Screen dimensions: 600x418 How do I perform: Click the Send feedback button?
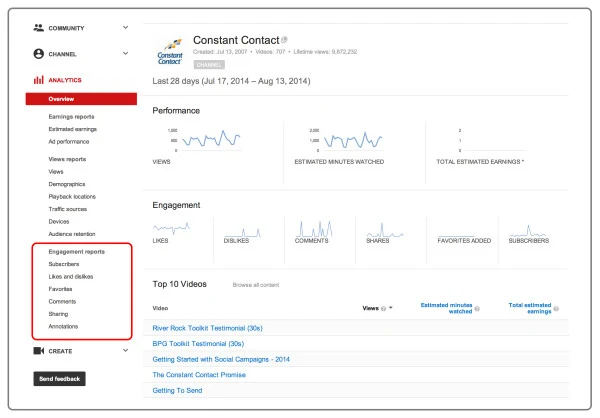59,379
